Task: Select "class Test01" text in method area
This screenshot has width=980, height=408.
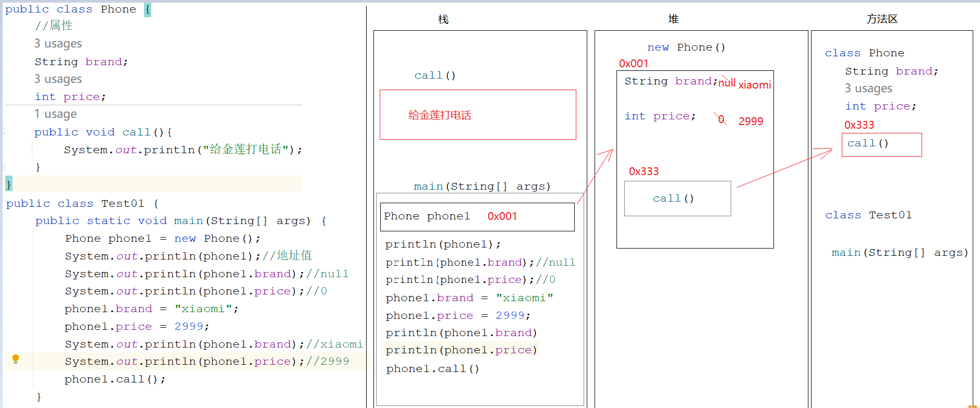Action: point(868,215)
